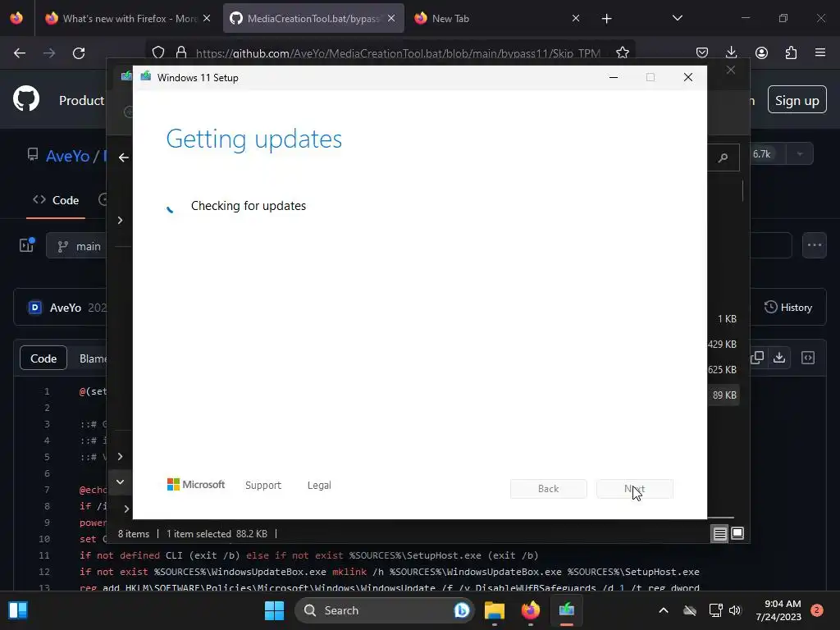Select the 625 KB file row in Explorer

click(722, 370)
